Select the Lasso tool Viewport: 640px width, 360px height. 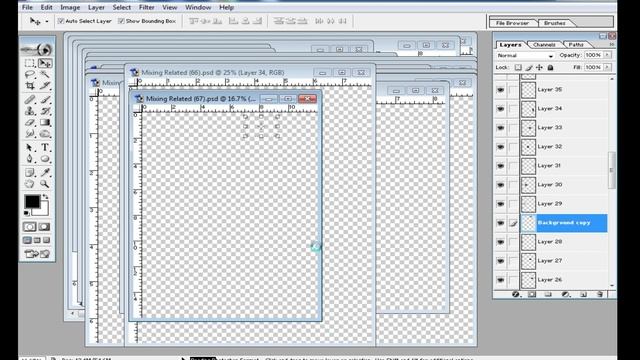29,75
